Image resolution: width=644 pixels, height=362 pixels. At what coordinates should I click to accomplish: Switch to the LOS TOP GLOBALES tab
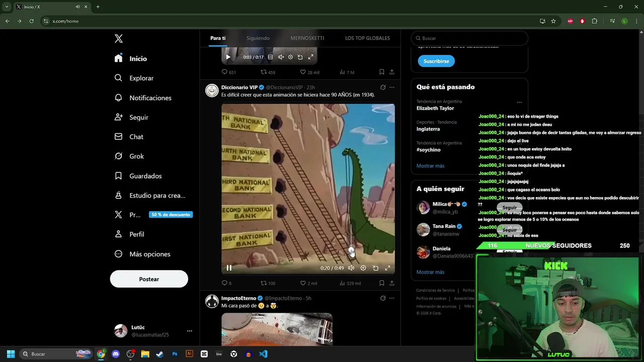point(367,38)
